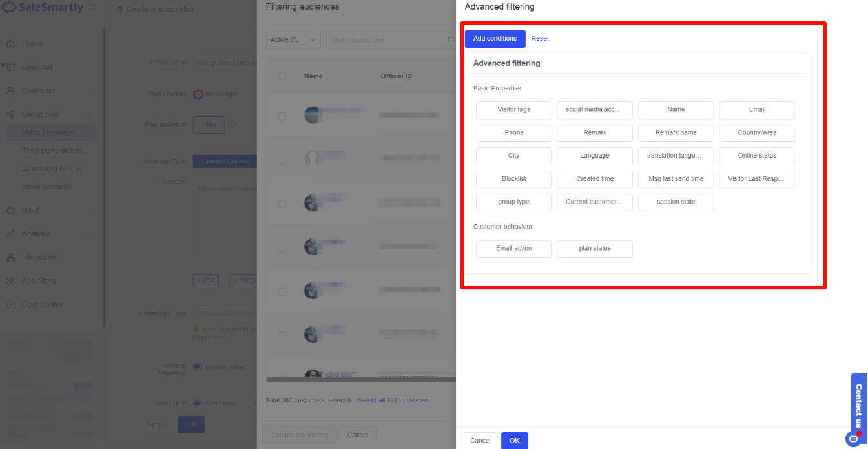
Task: Open Live chat from sidebar icon
Action: [11, 67]
